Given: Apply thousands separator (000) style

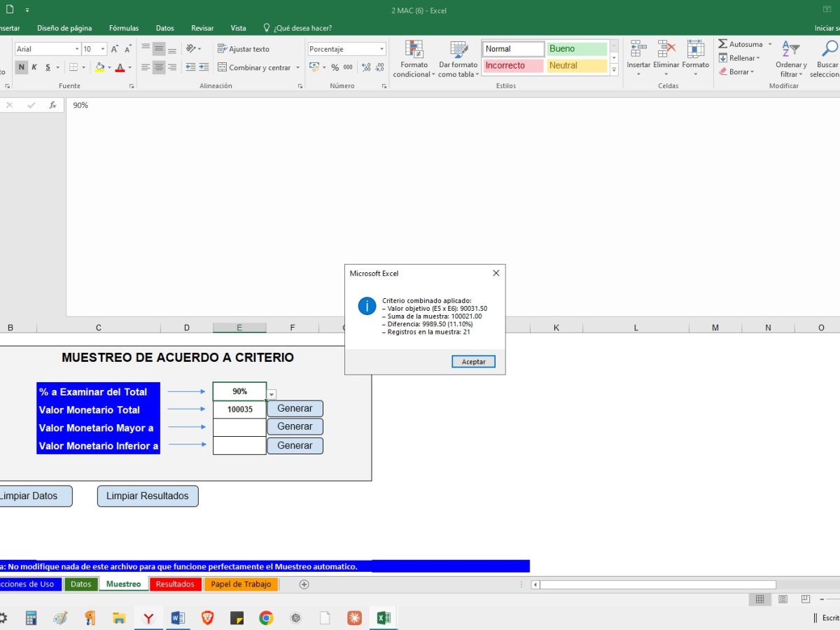Looking at the screenshot, I should click(348, 67).
